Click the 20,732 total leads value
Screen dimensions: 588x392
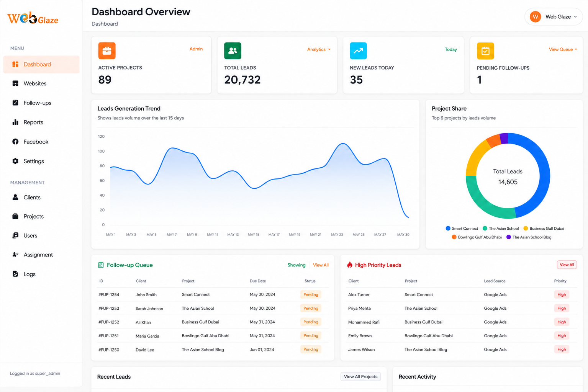coord(242,80)
